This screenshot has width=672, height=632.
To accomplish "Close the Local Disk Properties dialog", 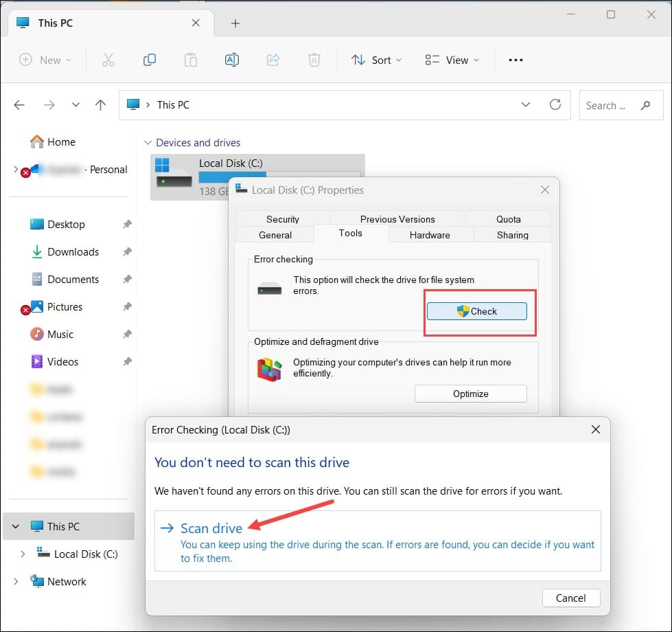I will (x=545, y=190).
